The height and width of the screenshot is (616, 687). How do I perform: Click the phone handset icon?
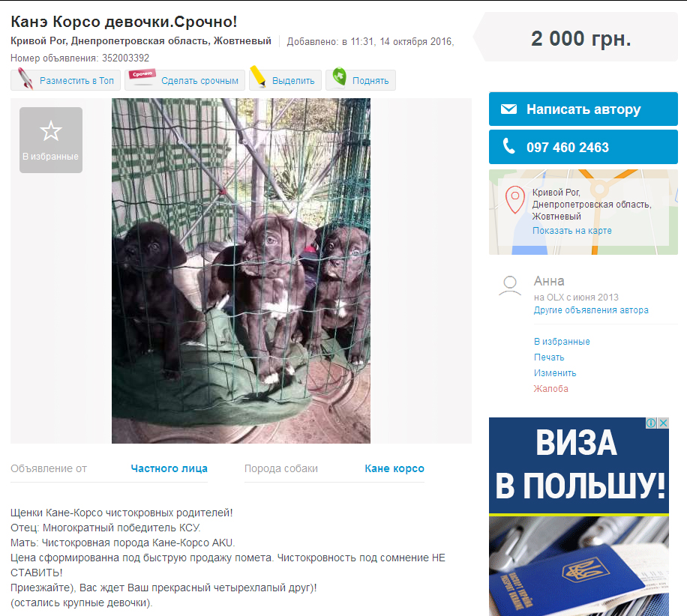[x=508, y=146]
